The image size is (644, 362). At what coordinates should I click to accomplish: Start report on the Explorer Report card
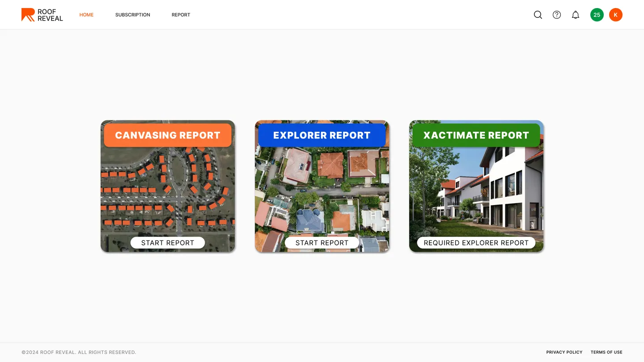click(x=322, y=243)
